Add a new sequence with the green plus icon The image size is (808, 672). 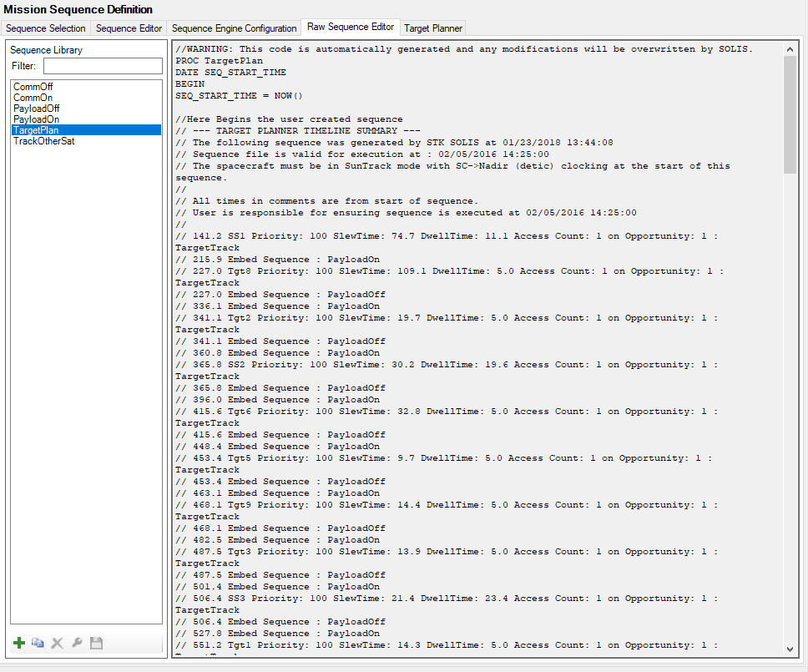click(18, 643)
